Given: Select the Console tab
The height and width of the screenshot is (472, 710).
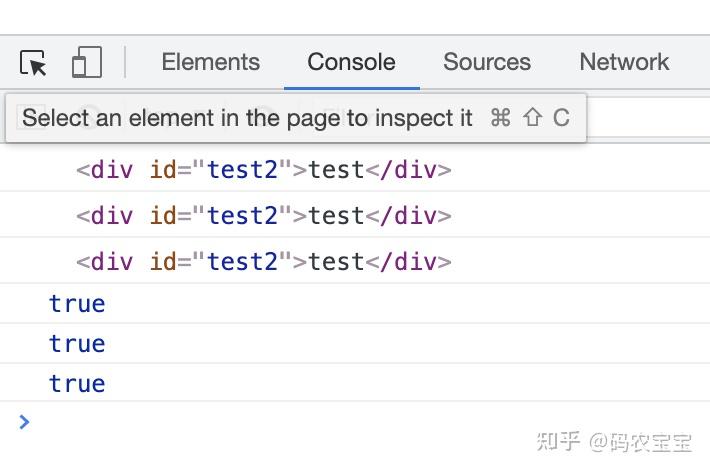Looking at the screenshot, I should (351, 62).
